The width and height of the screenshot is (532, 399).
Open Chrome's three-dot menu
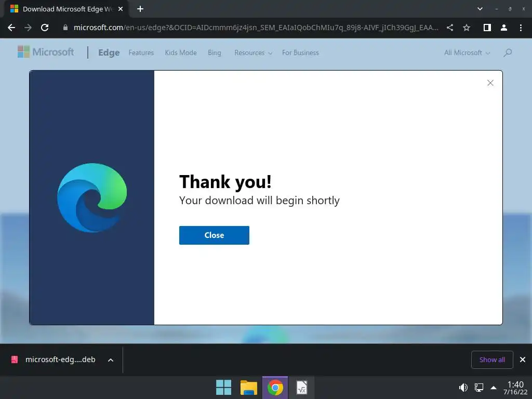[x=521, y=28]
